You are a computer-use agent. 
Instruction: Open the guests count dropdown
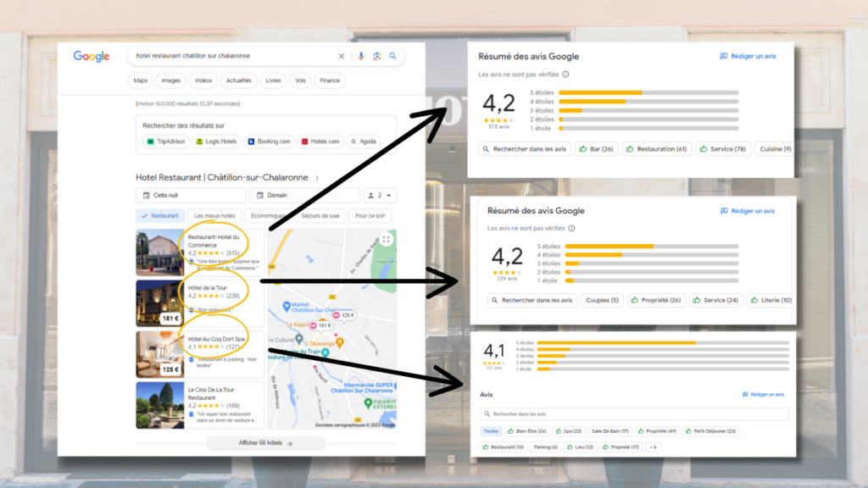pyautogui.click(x=380, y=196)
